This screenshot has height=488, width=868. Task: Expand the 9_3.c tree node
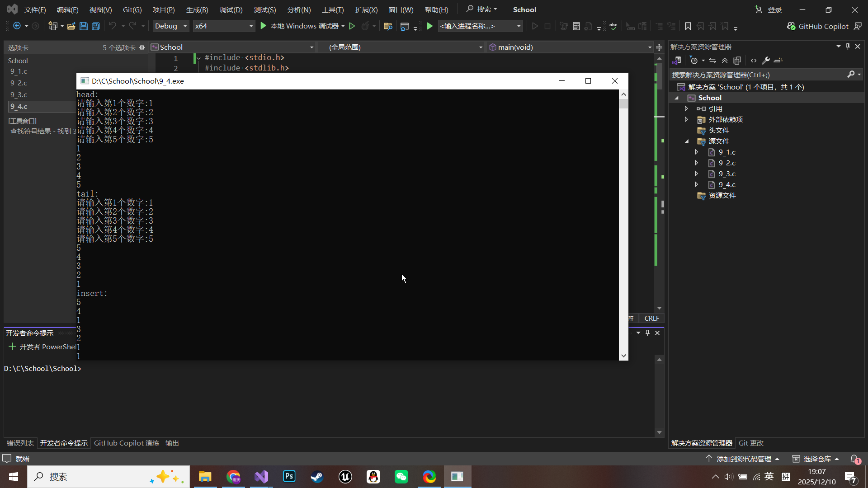click(x=697, y=174)
